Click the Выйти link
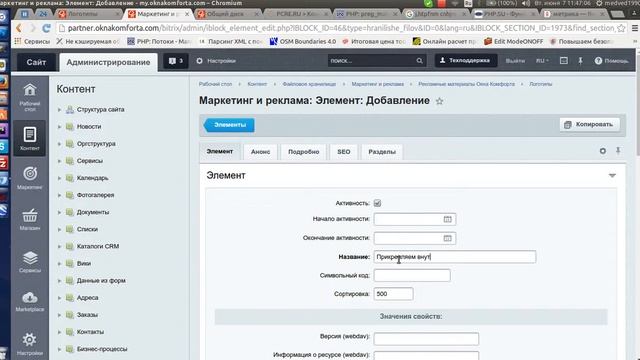The image size is (640, 360). [x=515, y=61]
